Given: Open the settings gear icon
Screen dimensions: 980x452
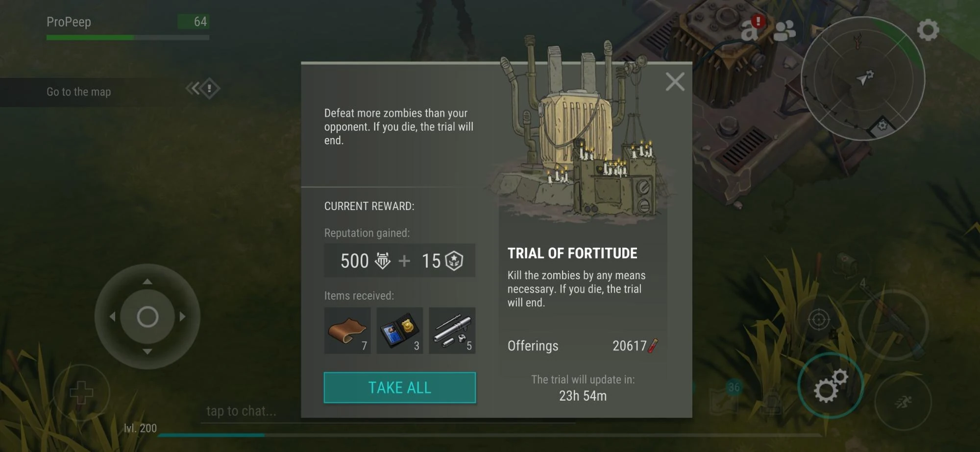Looking at the screenshot, I should pos(928,30).
